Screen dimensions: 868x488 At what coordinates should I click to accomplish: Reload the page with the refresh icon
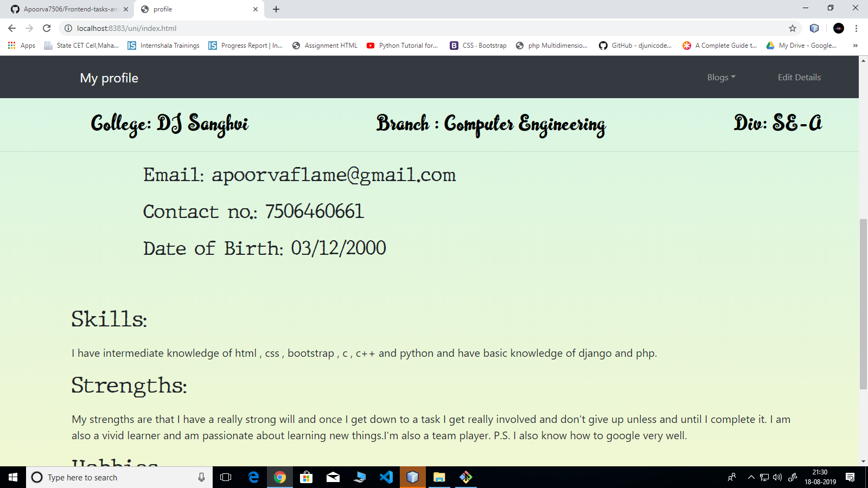(x=47, y=28)
